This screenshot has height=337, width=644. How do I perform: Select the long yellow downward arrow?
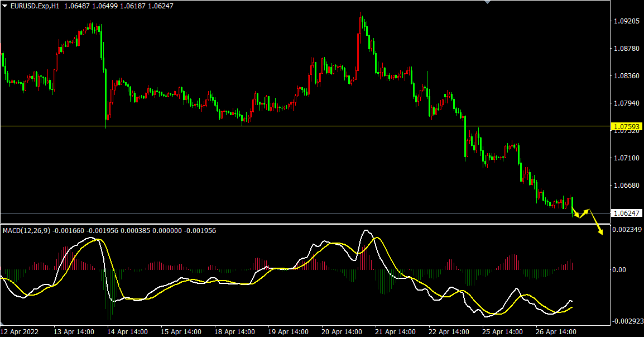pos(596,223)
